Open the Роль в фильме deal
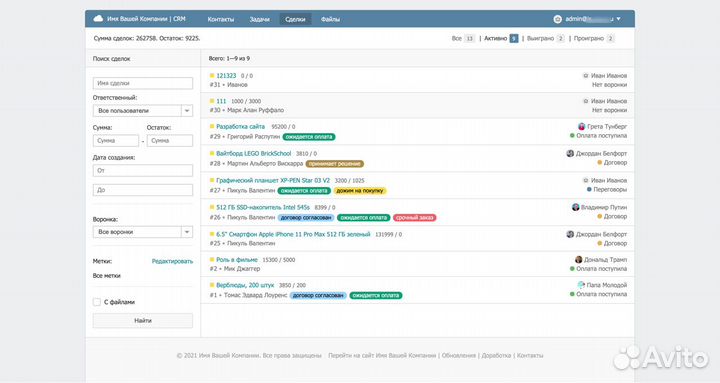This screenshot has height=383, width=720. click(237, 260)
